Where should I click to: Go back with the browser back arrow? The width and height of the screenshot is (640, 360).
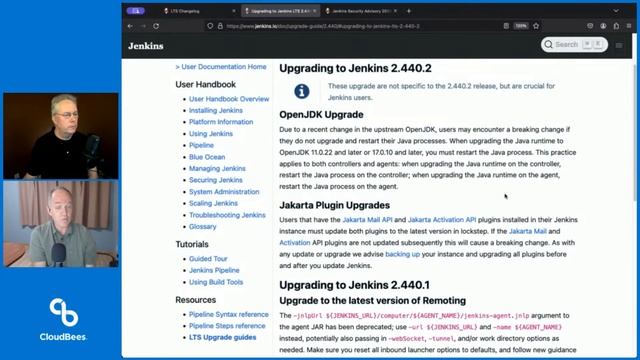pyautogui.click(x=130, y=26)
